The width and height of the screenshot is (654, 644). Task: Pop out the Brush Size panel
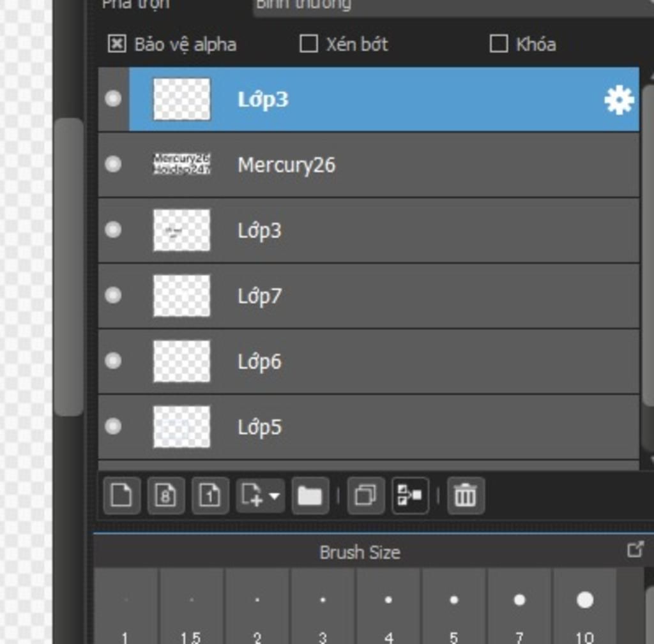click(635, 550)
